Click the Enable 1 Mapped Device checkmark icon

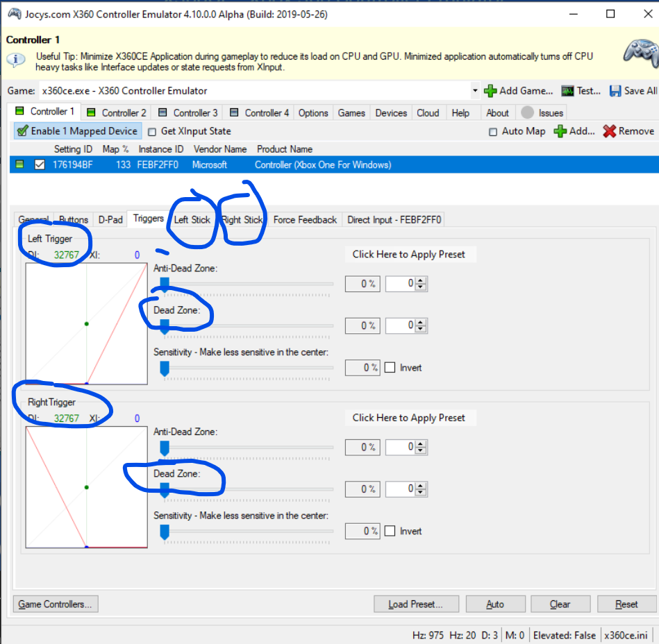pos(22,131)
